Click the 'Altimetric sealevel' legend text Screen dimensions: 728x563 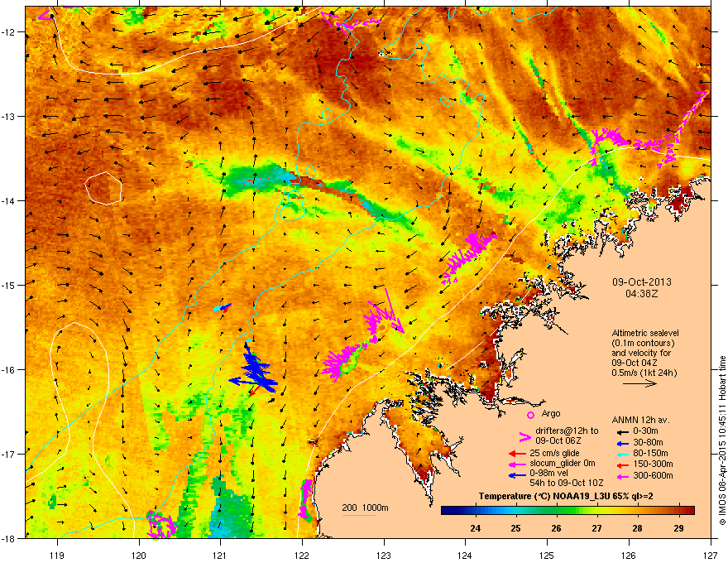point(645,333)
